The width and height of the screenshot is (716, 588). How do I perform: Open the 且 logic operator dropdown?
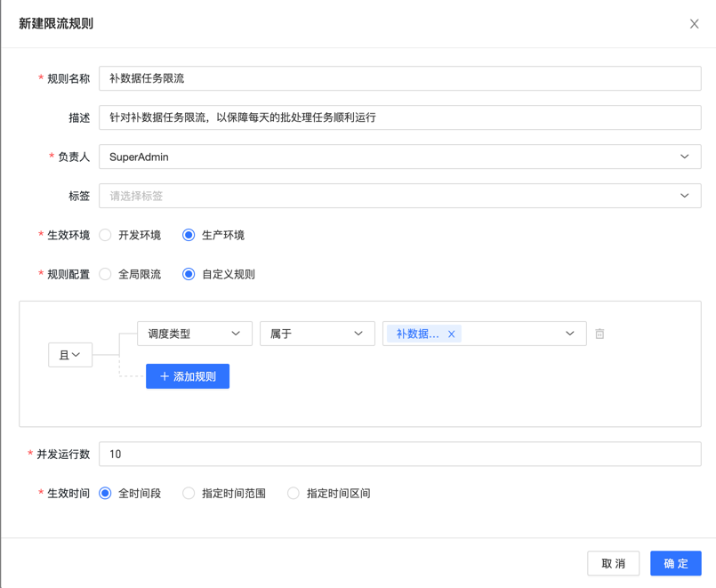click(x=70, y=355)
